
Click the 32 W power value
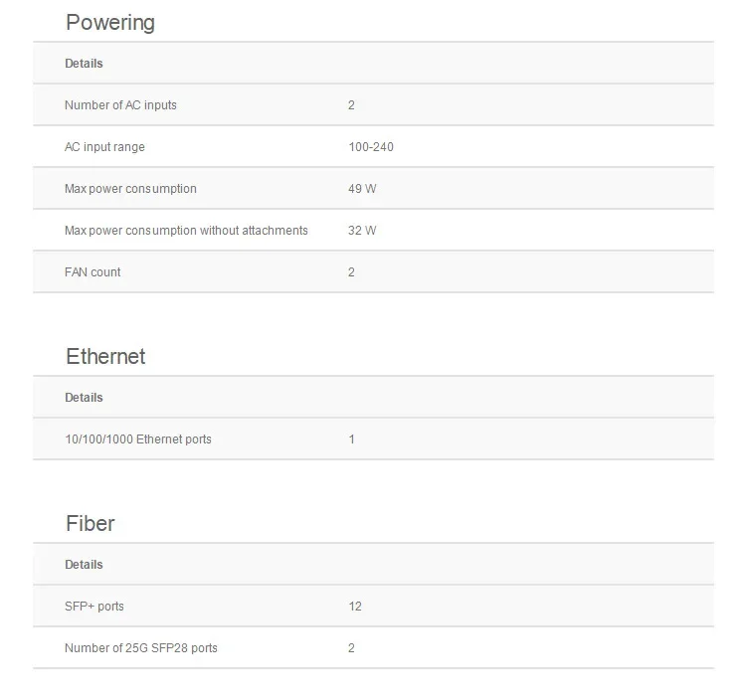[362, 231]
